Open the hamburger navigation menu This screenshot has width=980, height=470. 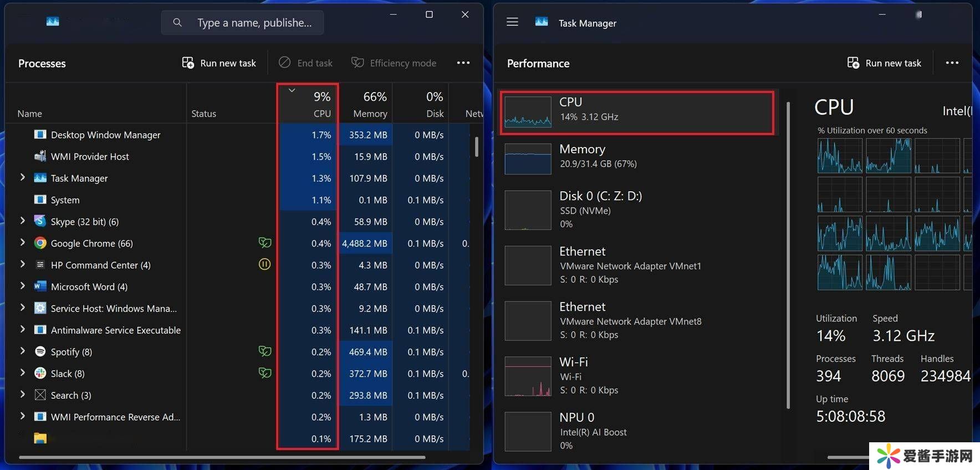point(512,22)
